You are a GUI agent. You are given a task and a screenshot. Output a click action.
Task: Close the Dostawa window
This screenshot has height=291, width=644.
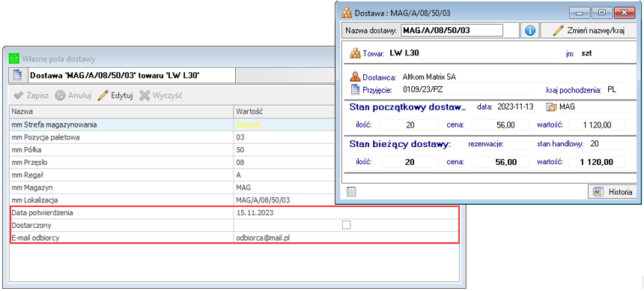click(625, 12)
